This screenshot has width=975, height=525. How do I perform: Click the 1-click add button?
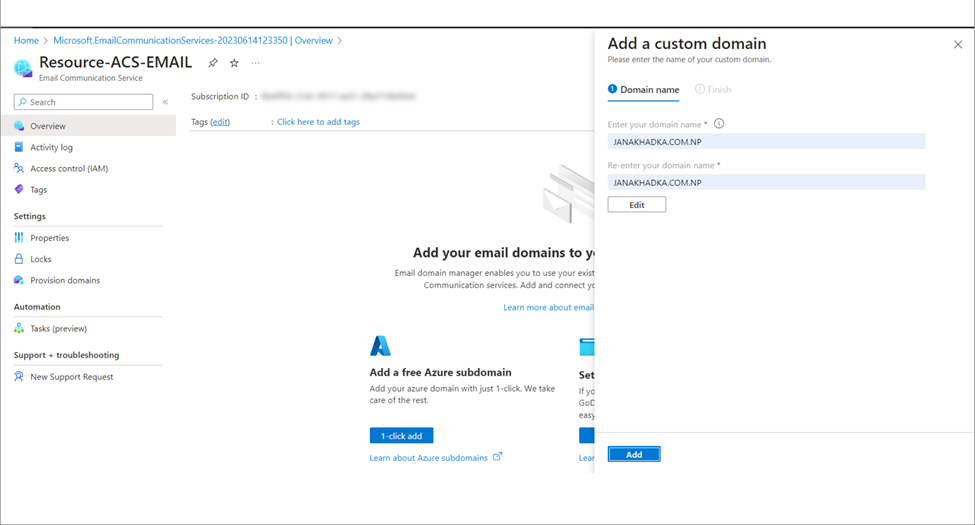coord(402,435)
